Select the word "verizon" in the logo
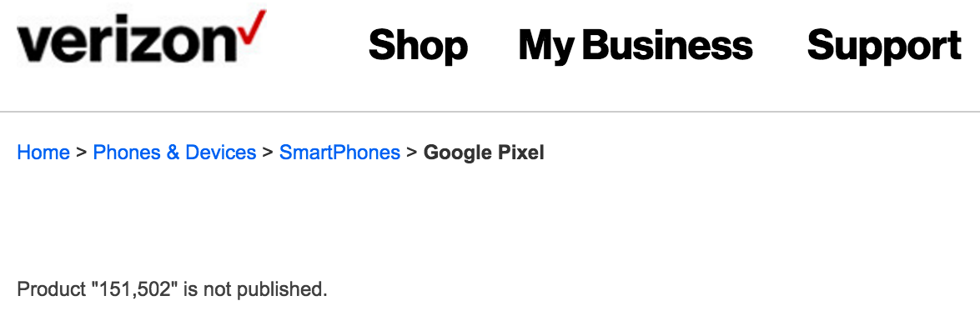The height and width of the screenshot is (321, 980). pos(127,43)
